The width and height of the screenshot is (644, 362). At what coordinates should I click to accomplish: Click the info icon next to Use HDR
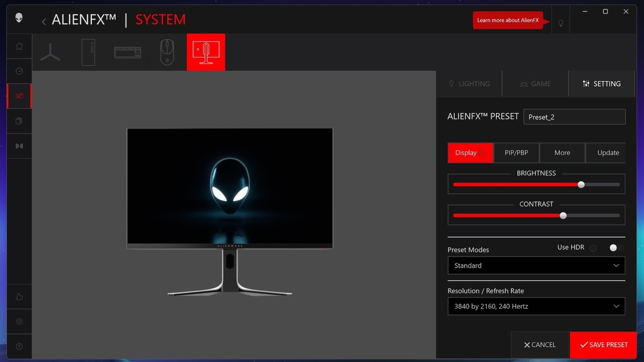coord(593,248)
